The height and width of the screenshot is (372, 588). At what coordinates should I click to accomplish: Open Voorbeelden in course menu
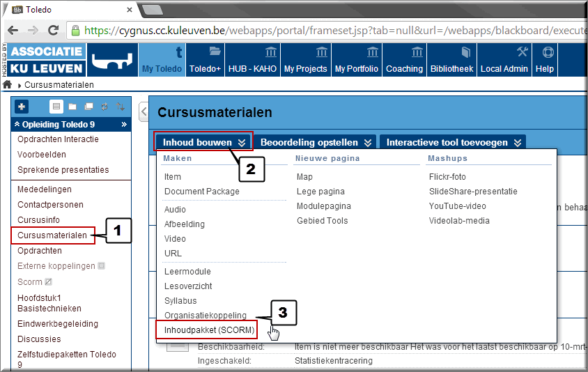(x=42, y=155)
